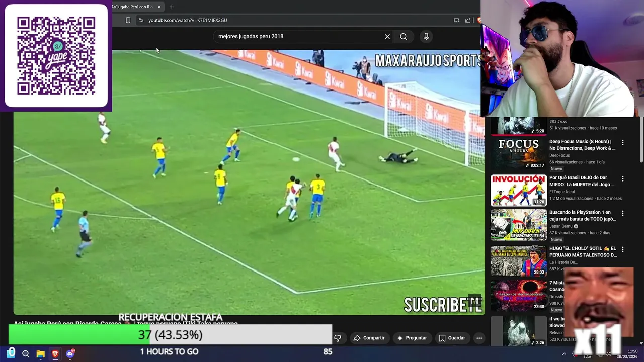The width and height of the screenshot is (644, 362).
Task: Click the Compartir share button
Action: [x=369, y=338]
